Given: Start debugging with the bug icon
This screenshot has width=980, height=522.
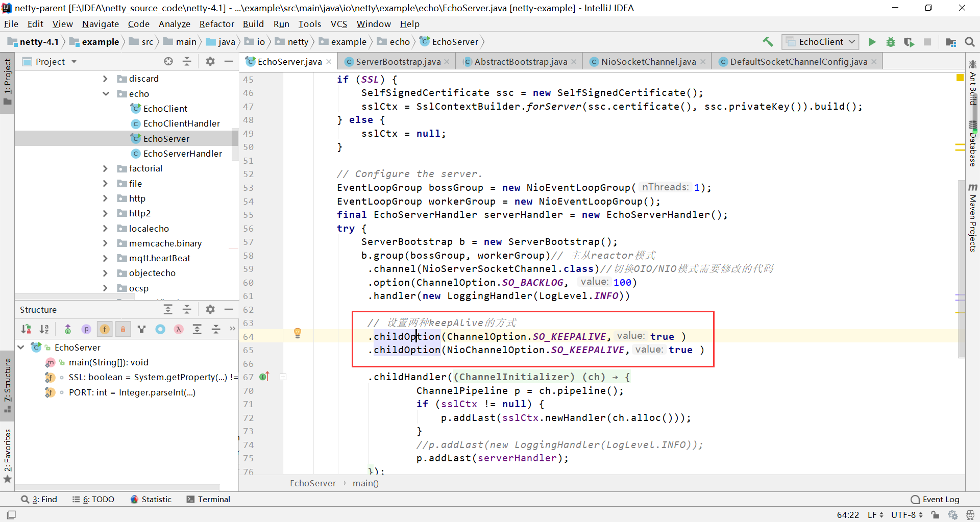Looking at the screenshot, I should coord(891,42).
